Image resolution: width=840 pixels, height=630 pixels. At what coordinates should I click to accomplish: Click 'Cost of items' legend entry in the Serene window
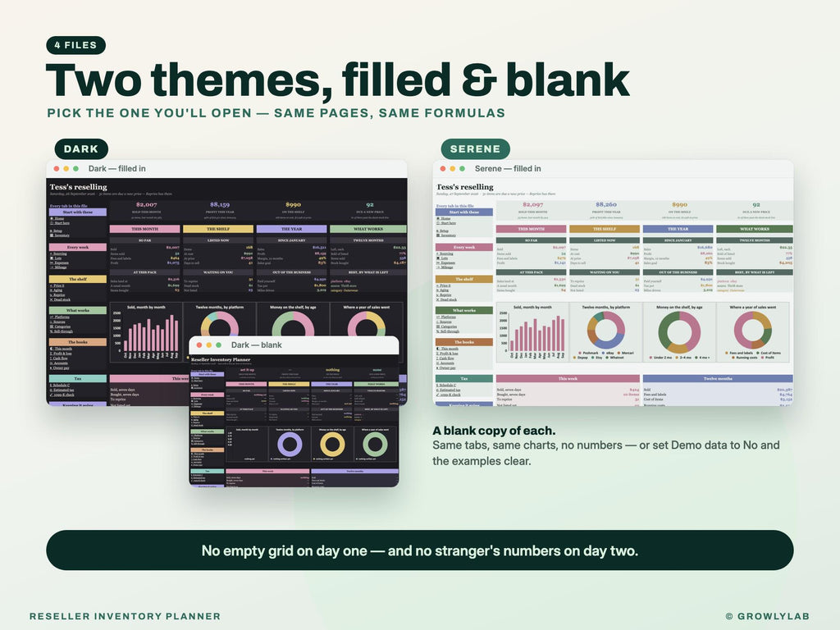[768, 353]
